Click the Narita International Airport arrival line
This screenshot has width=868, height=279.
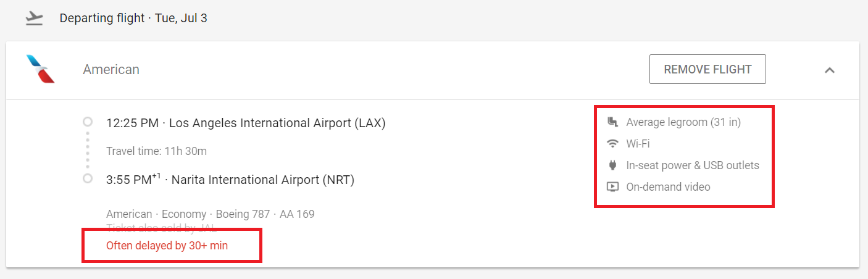tap(230, 180)
